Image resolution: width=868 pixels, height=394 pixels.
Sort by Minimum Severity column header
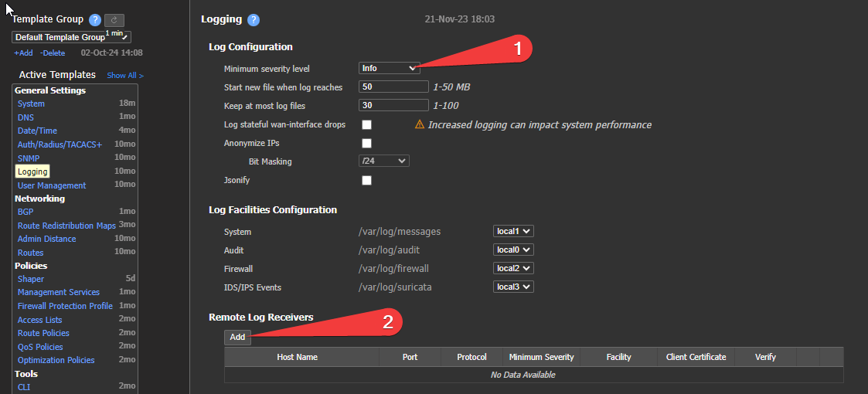tap(541, 357)
